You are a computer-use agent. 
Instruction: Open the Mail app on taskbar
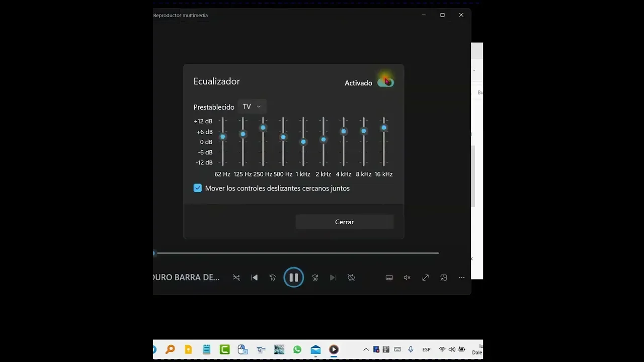click(315, 349)
